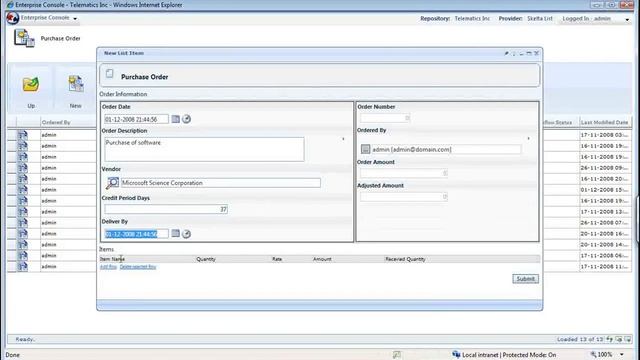Image resolution: width=640 pixels, height=360 pixels.
Task: Click the Order Amount field
Action: coord(404,173)
